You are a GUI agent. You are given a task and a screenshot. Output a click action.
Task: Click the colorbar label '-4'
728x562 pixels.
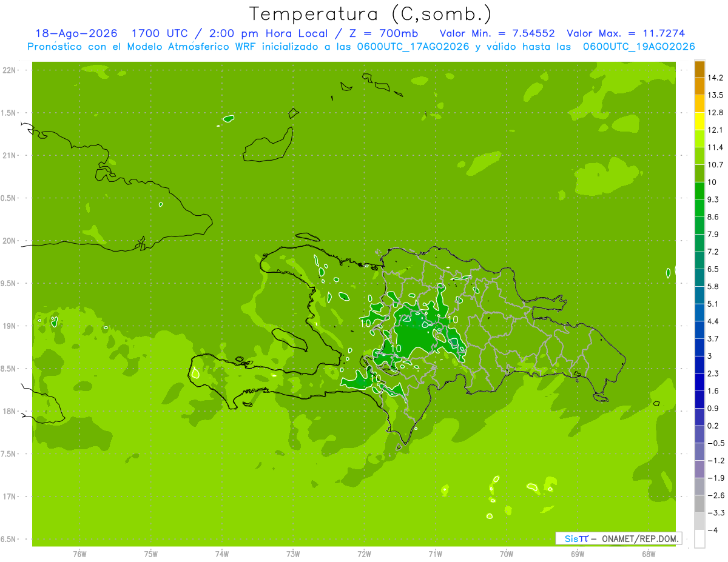pyautogui.click(x=713, y=530)
